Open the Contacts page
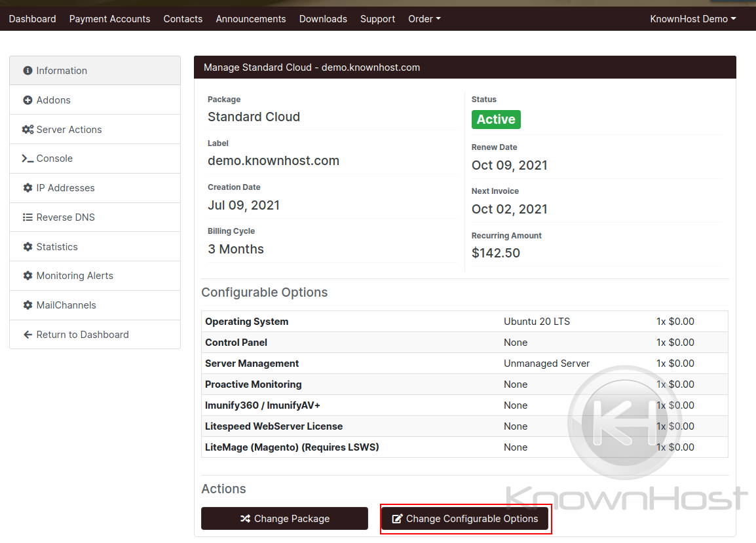This screenshot has height=543, width=756. pyautogui.click(x=183, y=19)
